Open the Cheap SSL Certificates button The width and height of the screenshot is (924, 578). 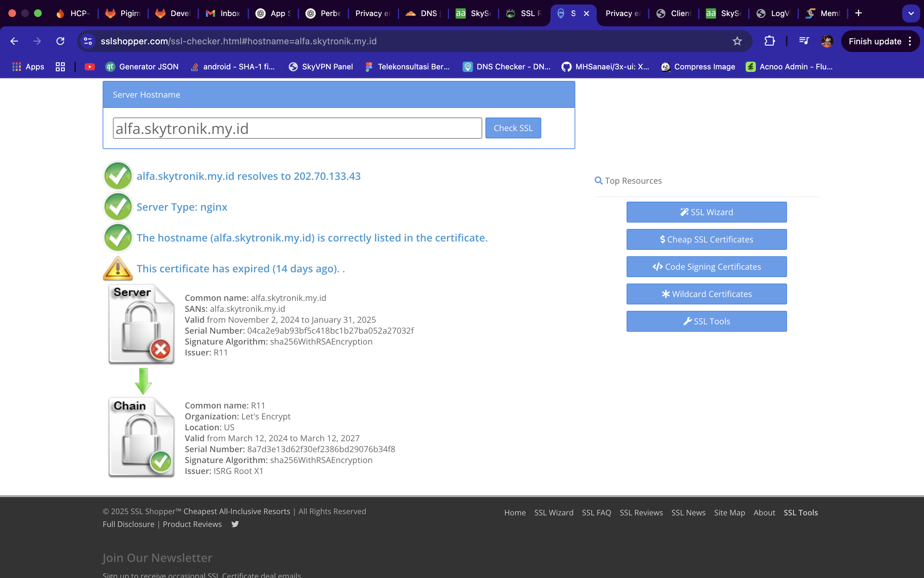click(706, 239)
